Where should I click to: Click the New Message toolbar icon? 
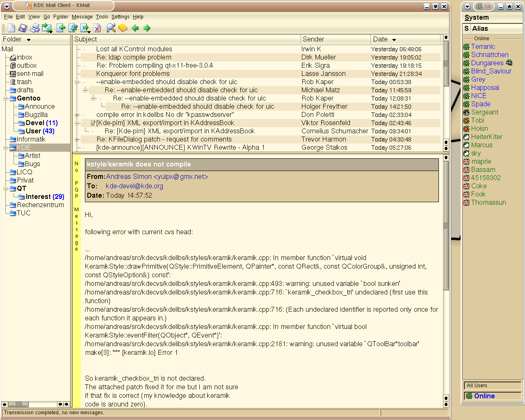[11, 28]
